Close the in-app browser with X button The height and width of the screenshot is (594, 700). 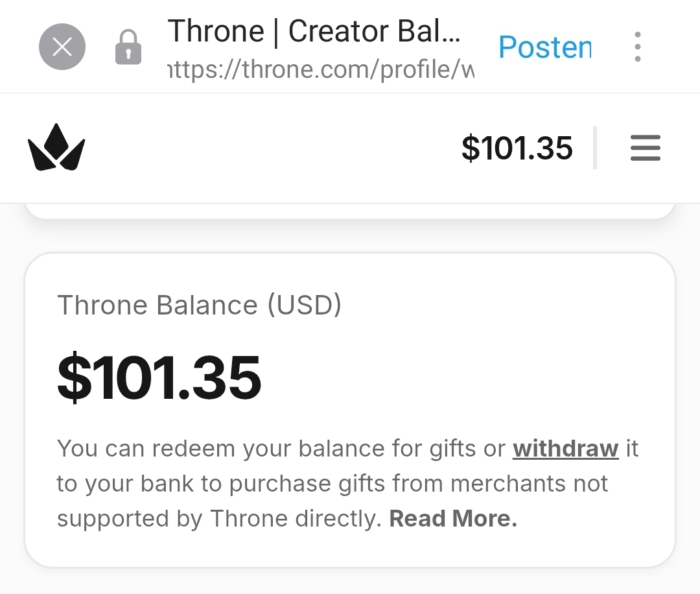coord(62,47)
